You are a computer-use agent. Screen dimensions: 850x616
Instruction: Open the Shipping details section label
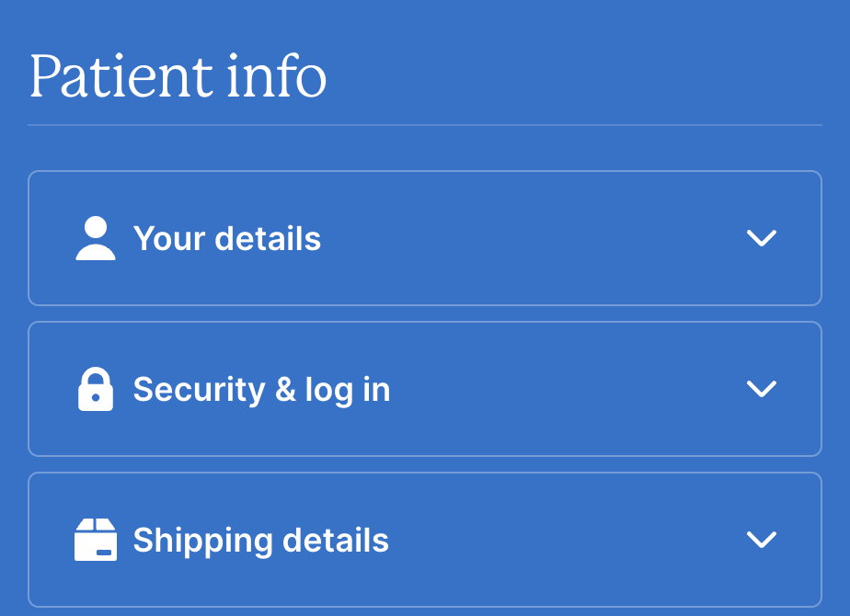[260, 540]
